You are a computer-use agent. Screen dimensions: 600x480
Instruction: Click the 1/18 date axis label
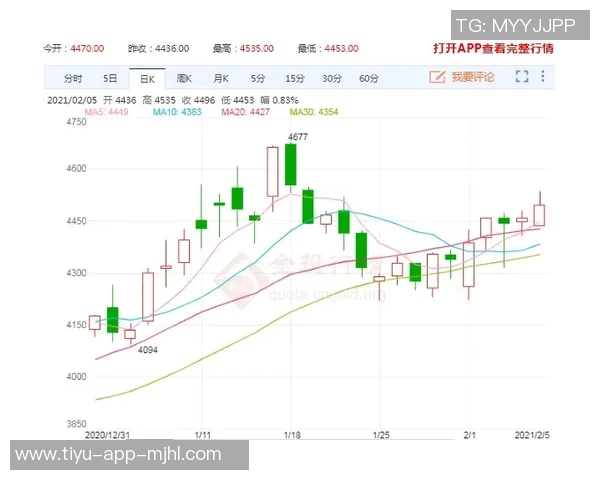tap(292, 435)
